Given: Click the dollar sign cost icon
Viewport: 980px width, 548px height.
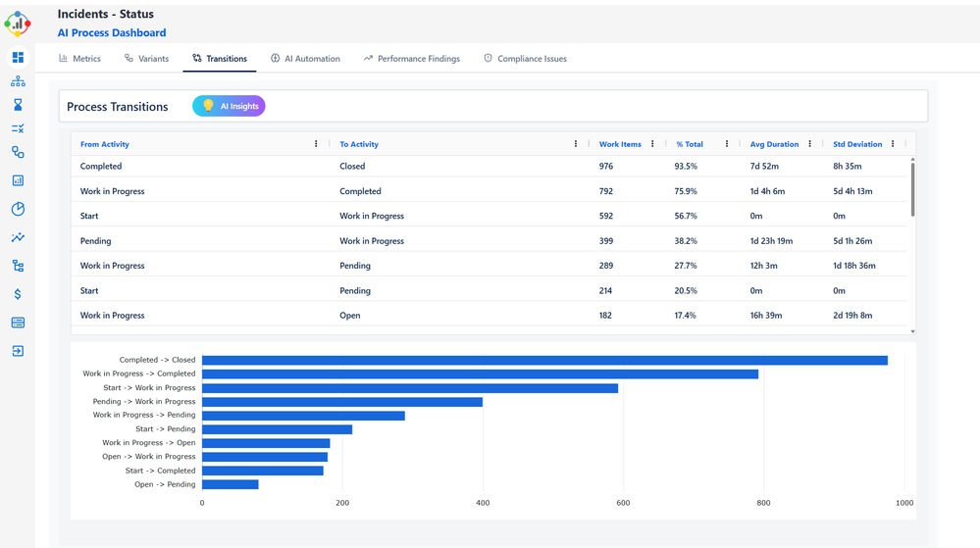Looking at the screenshot, I should [18, 294].
